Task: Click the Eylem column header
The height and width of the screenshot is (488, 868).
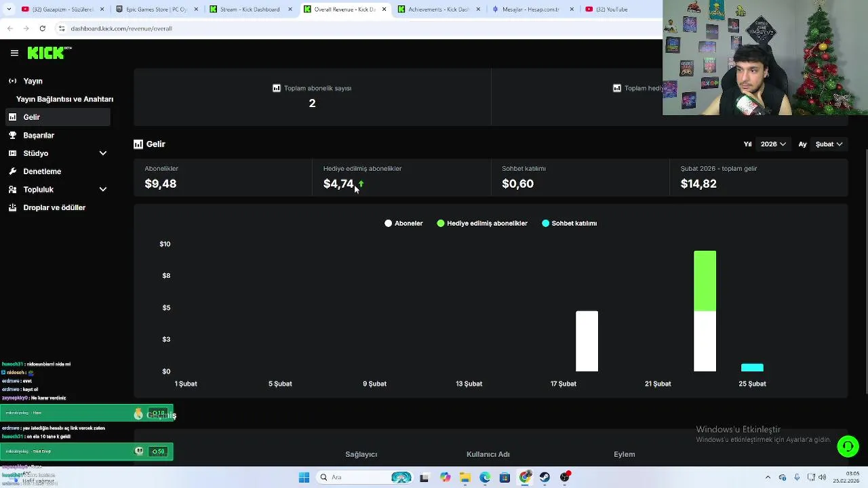Action: point(625,454)
